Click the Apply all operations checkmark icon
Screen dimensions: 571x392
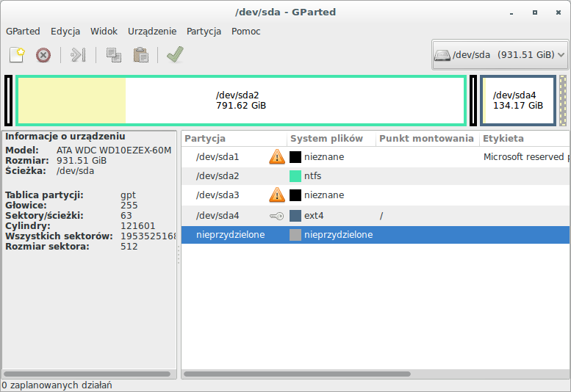pyautogui.click(x=175, y=54)
